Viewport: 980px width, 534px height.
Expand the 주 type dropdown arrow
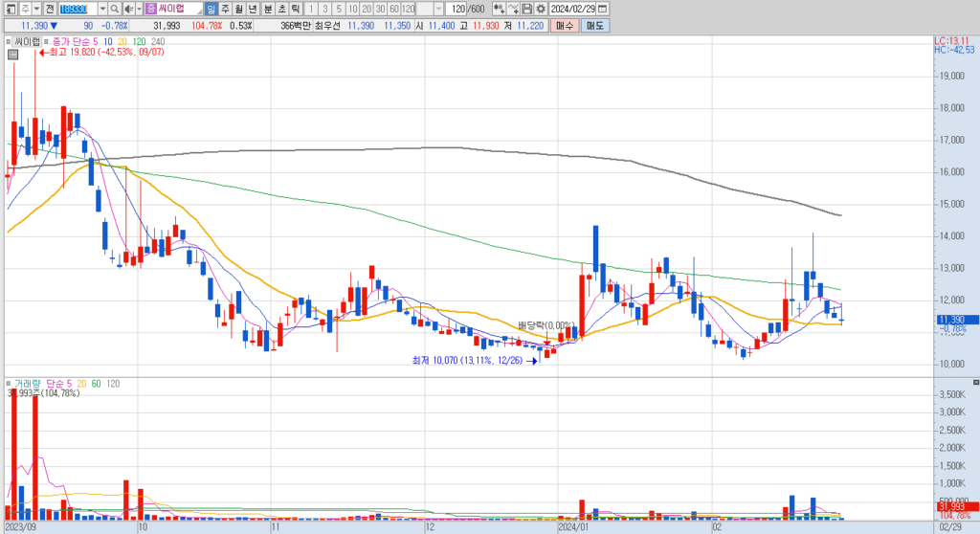pos(37,9)
